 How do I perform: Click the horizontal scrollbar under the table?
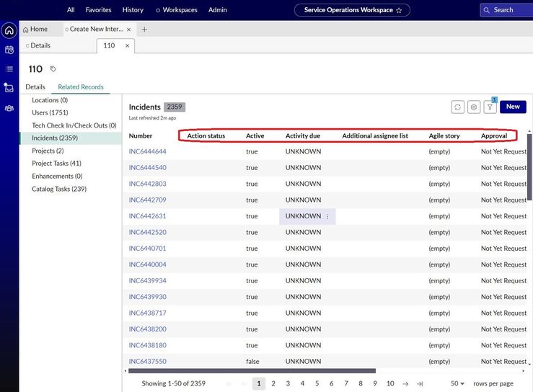pos(252,371)
